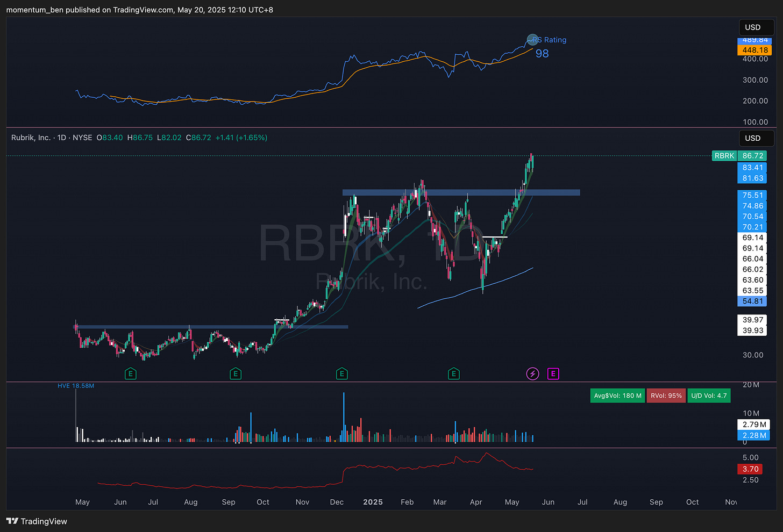Click the blue 83.41 price label
The image size is (783, 532).
coord(753,168)
